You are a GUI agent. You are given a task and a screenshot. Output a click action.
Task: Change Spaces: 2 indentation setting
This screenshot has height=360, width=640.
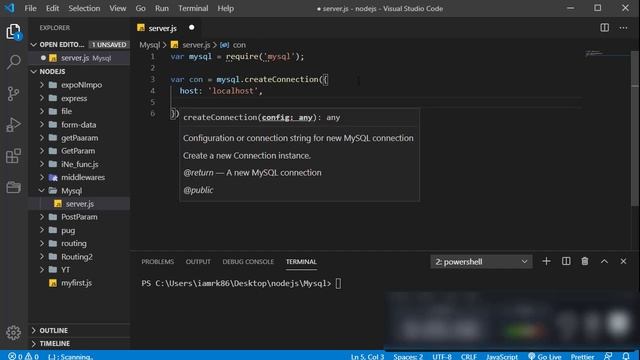408,356
